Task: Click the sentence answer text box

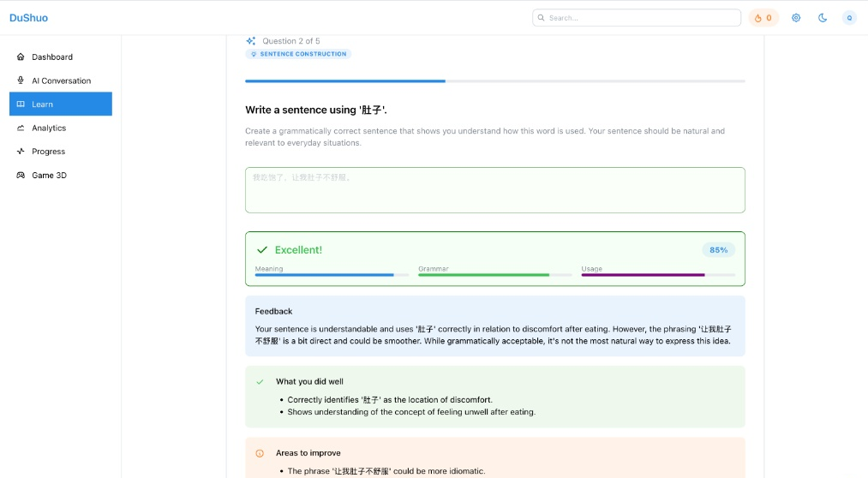Action: [x=494, y=190]
